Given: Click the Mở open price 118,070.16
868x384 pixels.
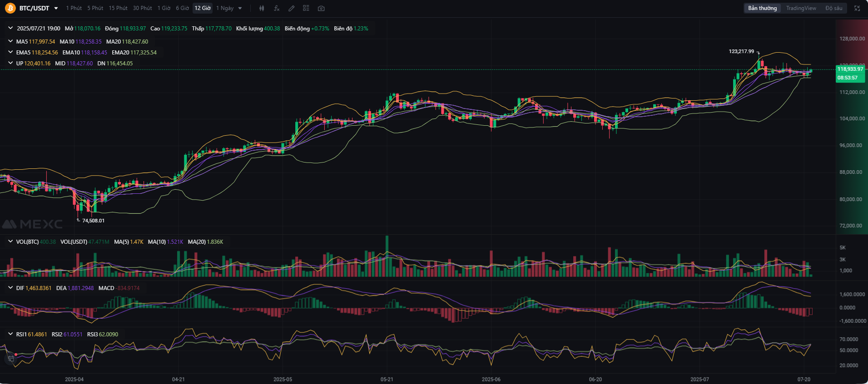Looking at the screenshot, I should tap(87, 28).
